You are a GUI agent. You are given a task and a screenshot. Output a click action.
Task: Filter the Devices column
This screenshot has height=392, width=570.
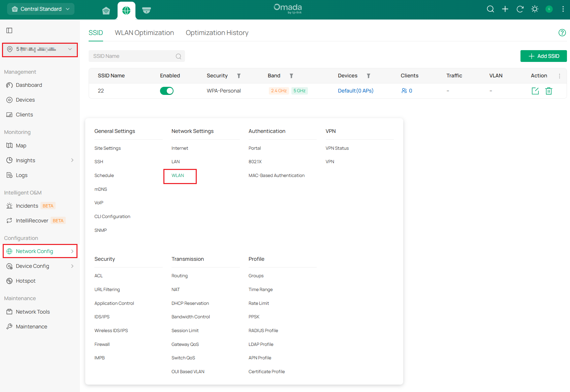[x=369, y=76]
